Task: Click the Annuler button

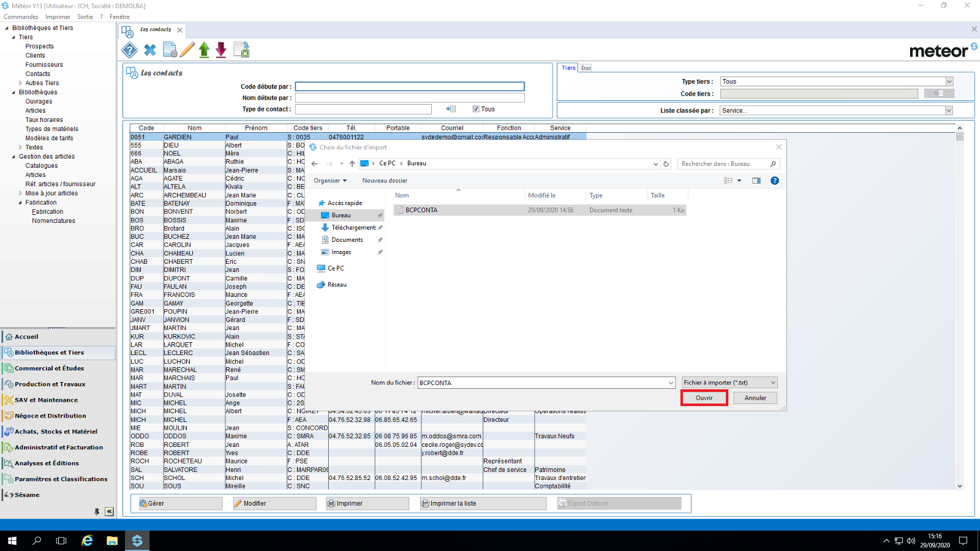Action: click(755, 398)
